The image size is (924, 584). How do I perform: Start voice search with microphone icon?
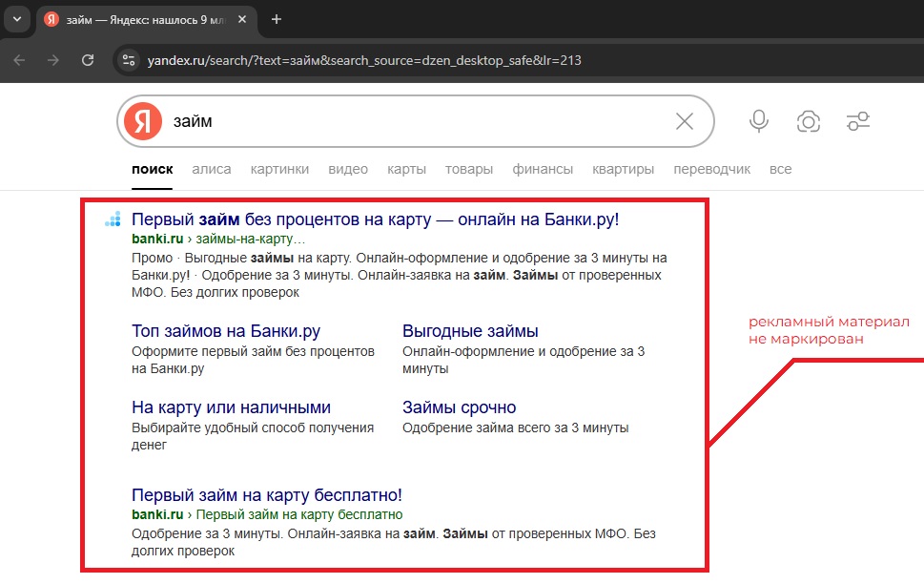tap(759, 121)
